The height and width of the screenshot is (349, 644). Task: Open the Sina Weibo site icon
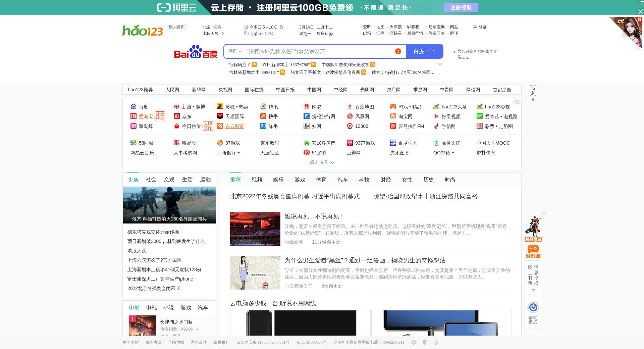click(x=177, y=107)
